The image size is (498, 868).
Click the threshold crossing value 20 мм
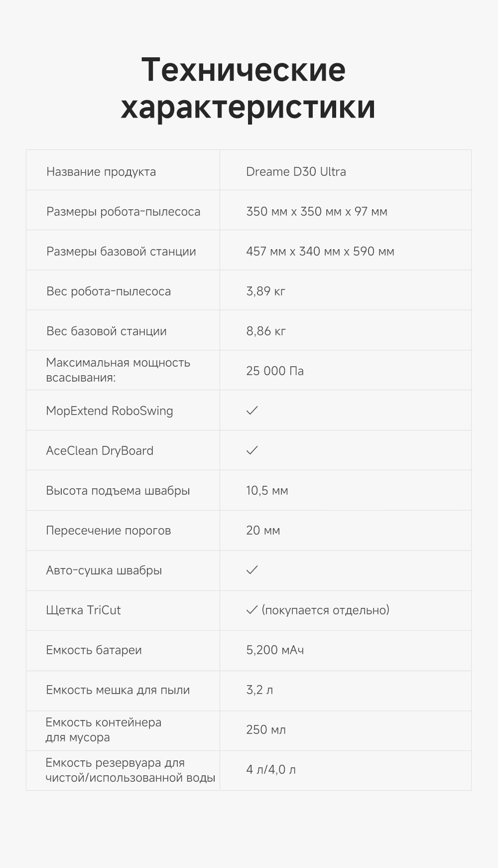pos(263,531)
